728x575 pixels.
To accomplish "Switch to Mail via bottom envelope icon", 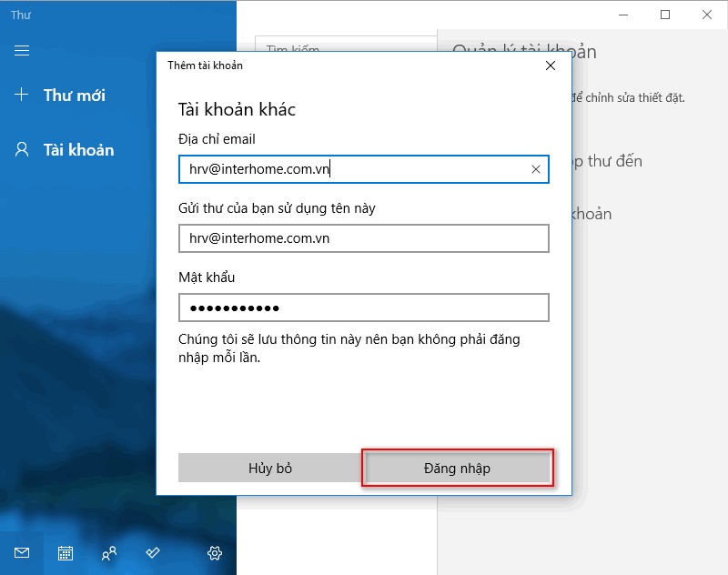I will [x=22, y=552].
